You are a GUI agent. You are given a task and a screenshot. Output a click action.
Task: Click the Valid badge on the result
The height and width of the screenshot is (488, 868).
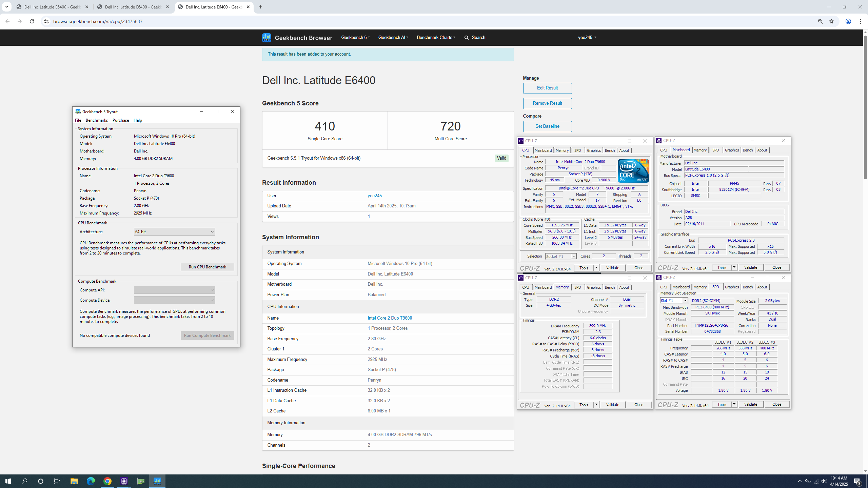pyautogui.click(x=501, y=158)
